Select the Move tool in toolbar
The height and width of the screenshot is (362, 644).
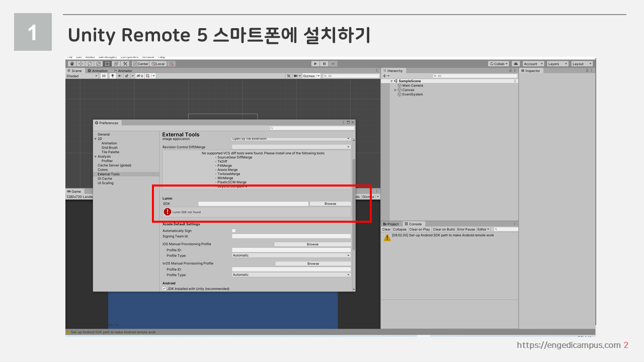[x=81, y=64]
